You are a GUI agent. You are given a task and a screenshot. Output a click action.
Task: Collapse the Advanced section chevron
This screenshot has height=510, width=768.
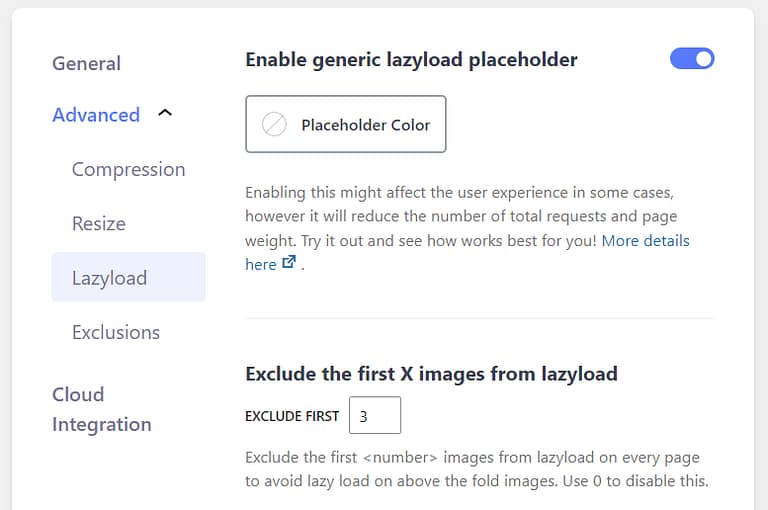(166, 114)
